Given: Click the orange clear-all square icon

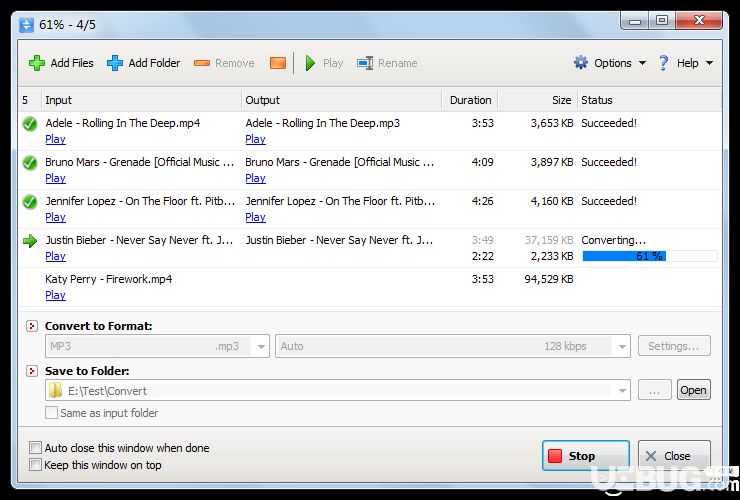Looking at the screenshot, I should [278, 63].
